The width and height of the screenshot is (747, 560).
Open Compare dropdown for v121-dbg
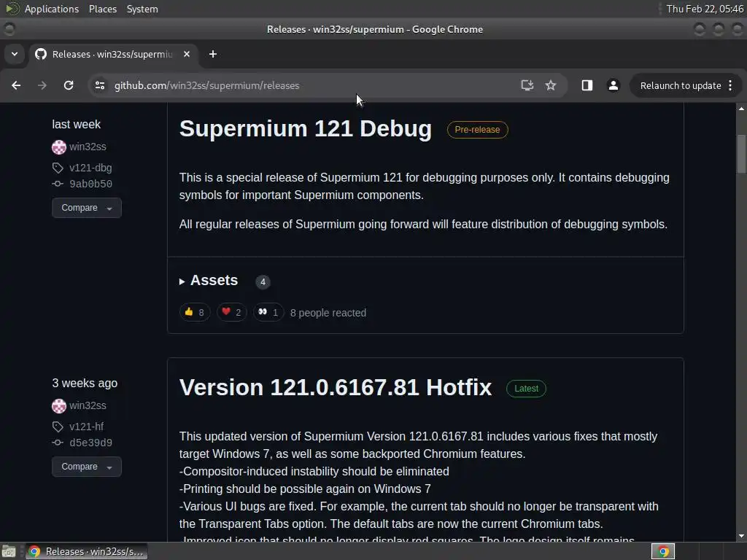87,208
